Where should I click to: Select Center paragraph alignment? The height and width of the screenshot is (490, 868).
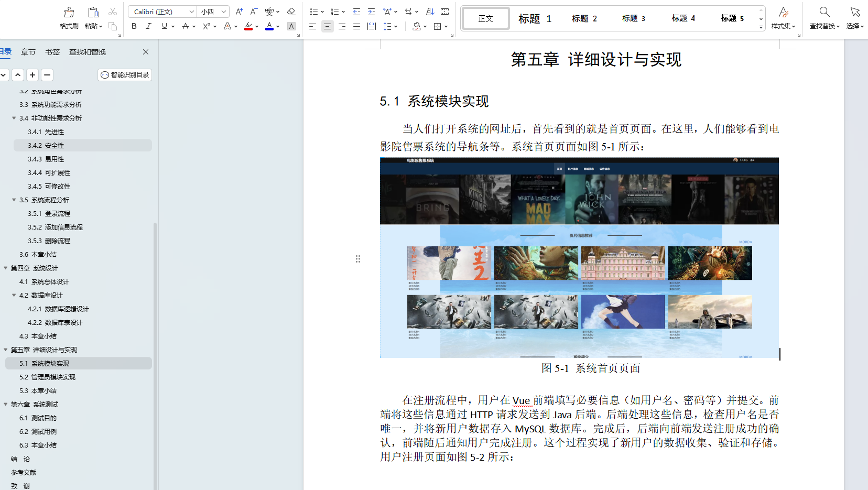(327, 26)
